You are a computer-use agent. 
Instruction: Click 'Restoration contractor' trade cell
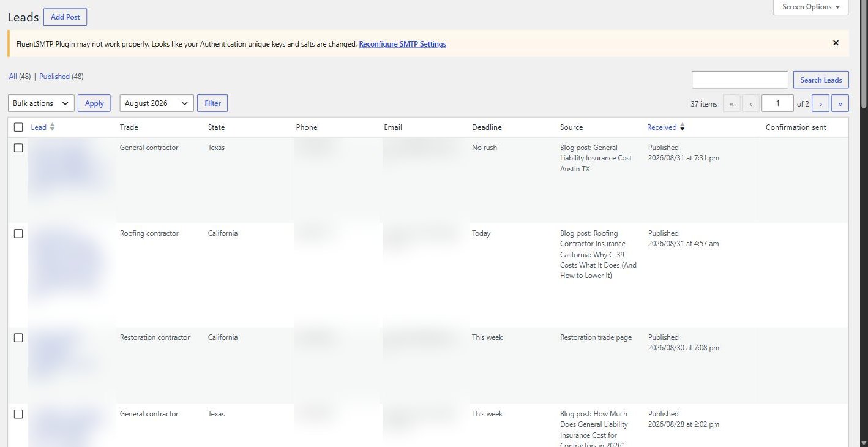pos(155,337)
